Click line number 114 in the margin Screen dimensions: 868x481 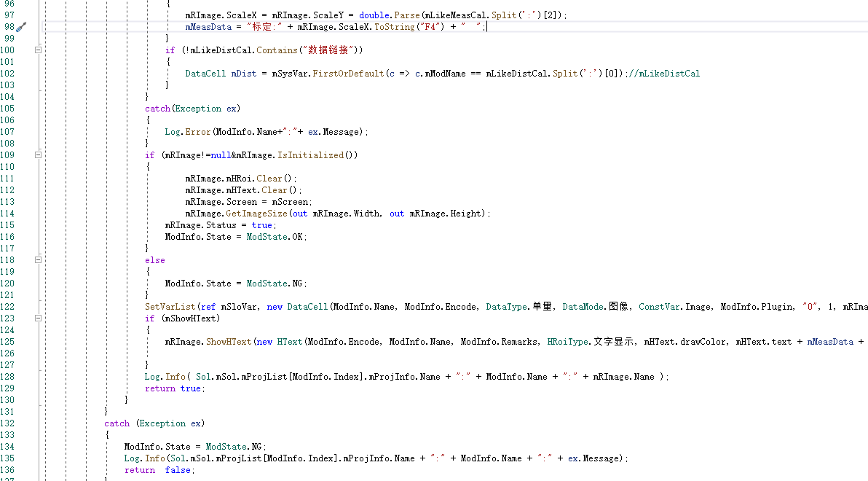click(x=7, y=214)
